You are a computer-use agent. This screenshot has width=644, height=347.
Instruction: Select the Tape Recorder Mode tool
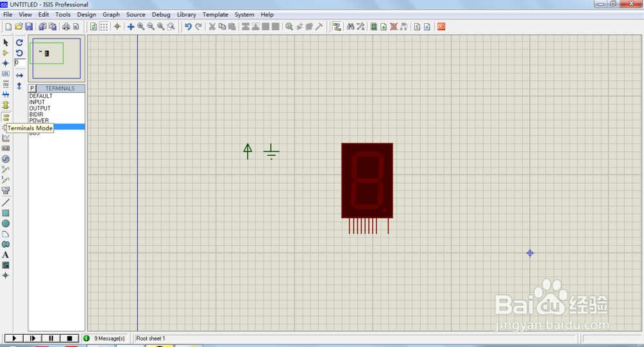tap(6, 148)
